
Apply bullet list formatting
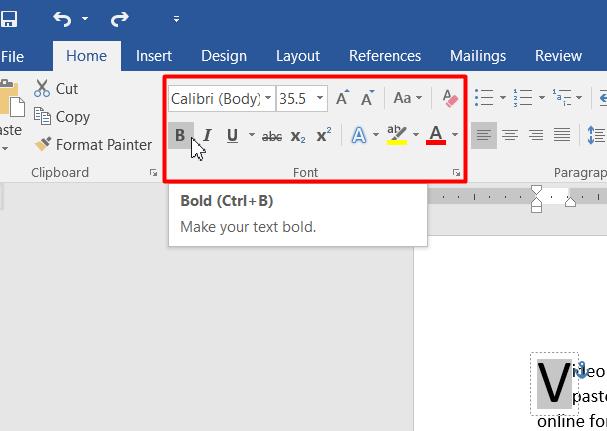coord(484,98)
